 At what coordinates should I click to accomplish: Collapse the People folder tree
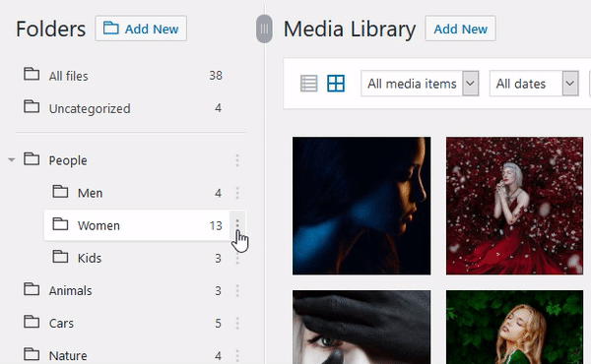coord(11,160)
